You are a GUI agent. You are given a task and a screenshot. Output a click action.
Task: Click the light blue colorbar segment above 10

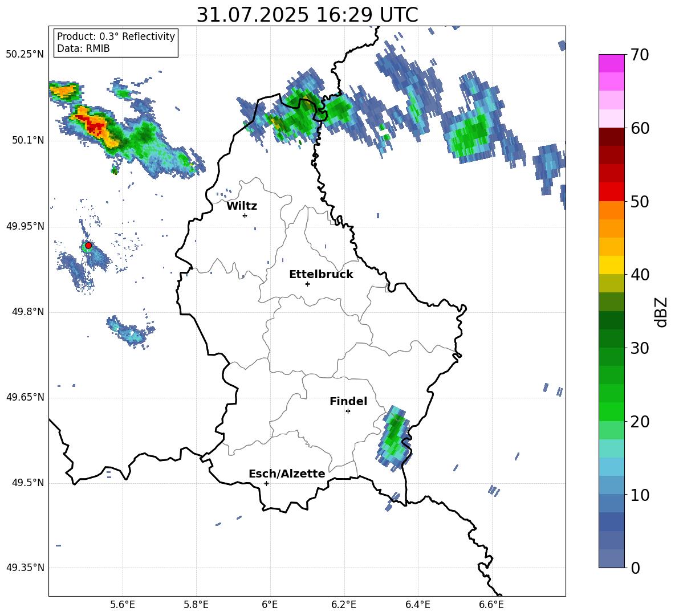tap(611, 467)
